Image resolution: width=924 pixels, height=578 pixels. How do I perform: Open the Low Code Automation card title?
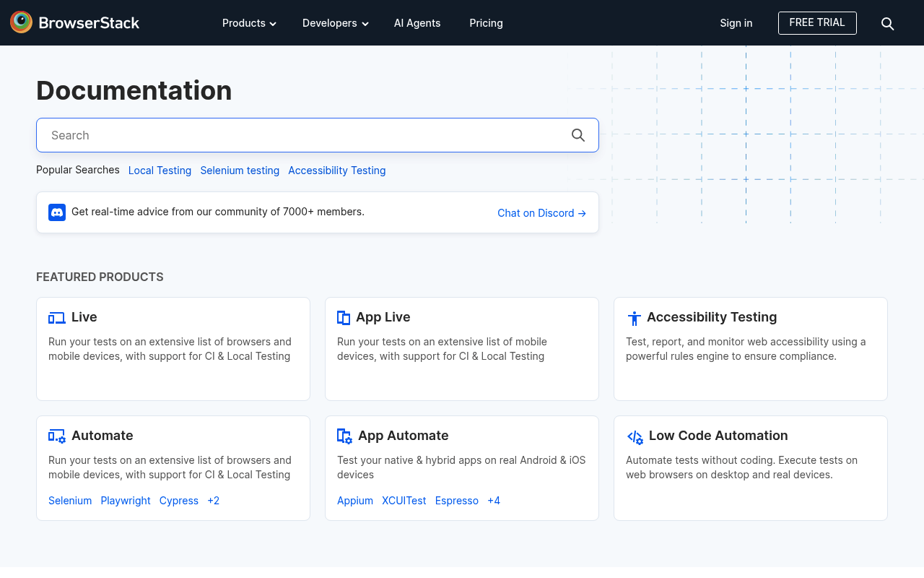pos(718,436)
